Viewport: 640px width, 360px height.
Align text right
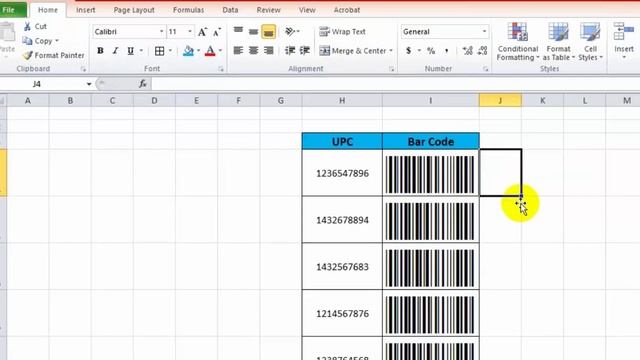click(x=269, y=51)
